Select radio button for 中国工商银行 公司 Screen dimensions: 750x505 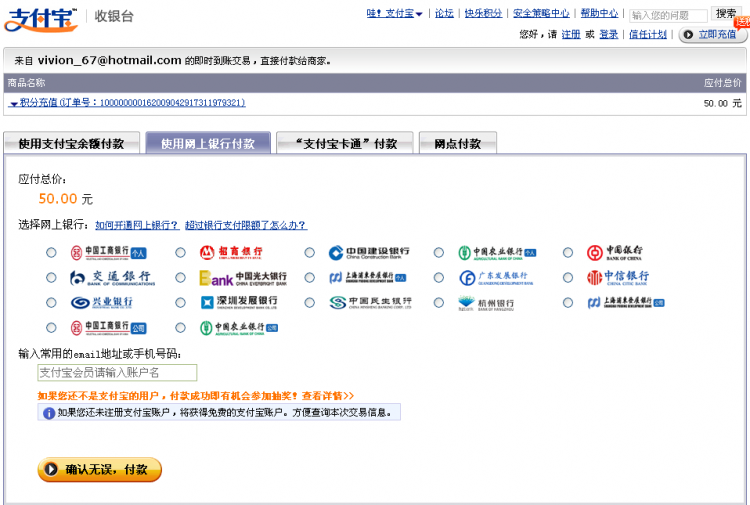(x=51, y=328)
